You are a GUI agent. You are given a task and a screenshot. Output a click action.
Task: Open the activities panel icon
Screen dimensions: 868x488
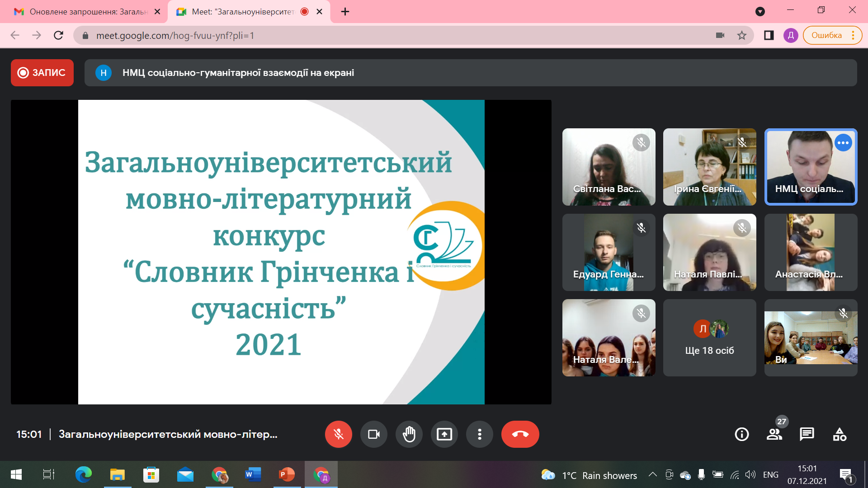(x=840, y=434)
